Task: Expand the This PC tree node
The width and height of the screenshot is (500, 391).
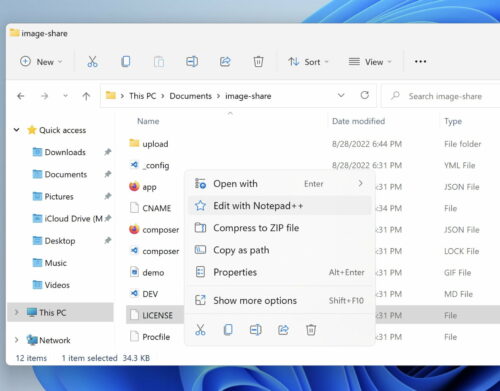Action: coord(16,312)
